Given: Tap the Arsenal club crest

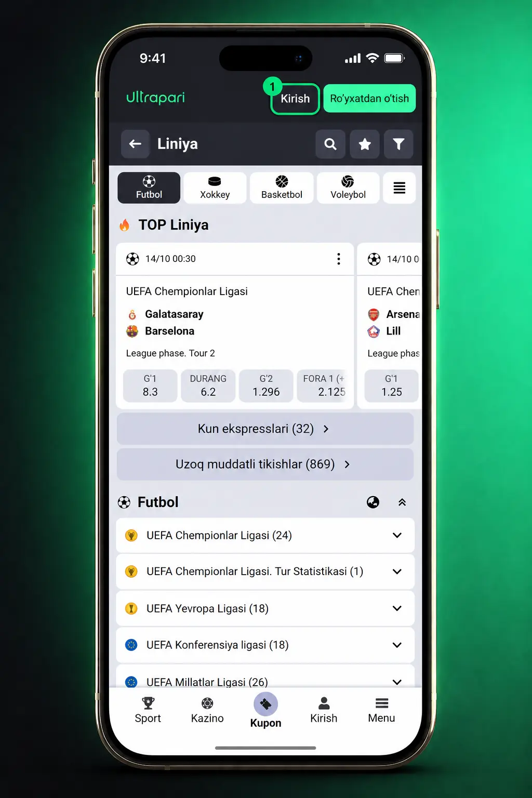Looking at the screenshot, I should 374,314.
